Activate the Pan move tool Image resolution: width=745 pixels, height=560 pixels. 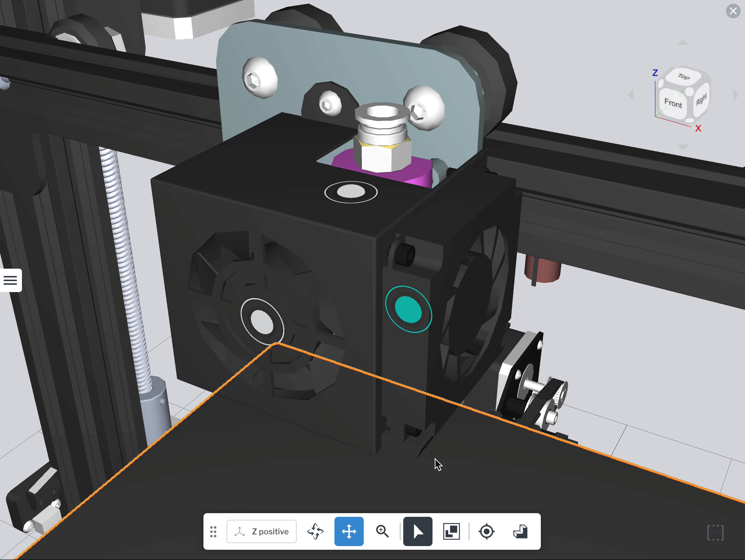point(349,531)
